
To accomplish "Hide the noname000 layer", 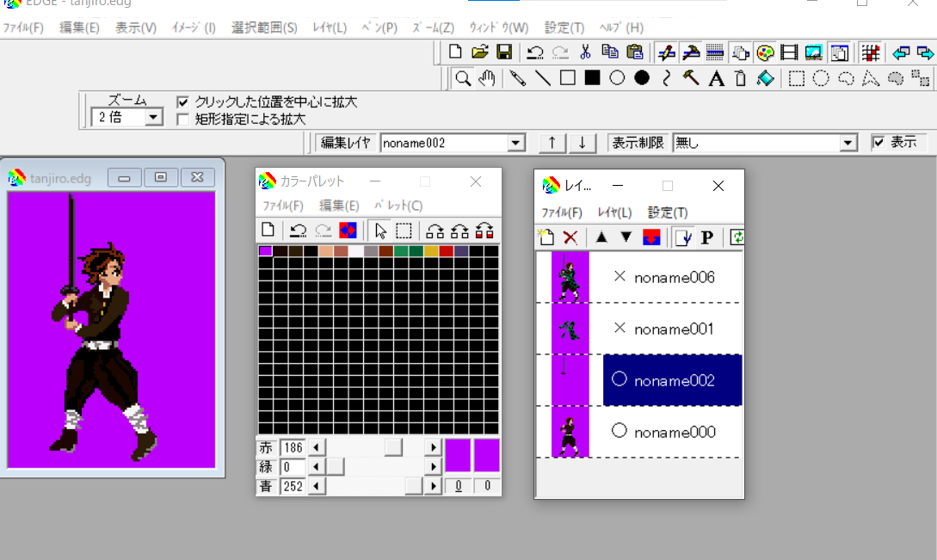I will tap(620, 431).
